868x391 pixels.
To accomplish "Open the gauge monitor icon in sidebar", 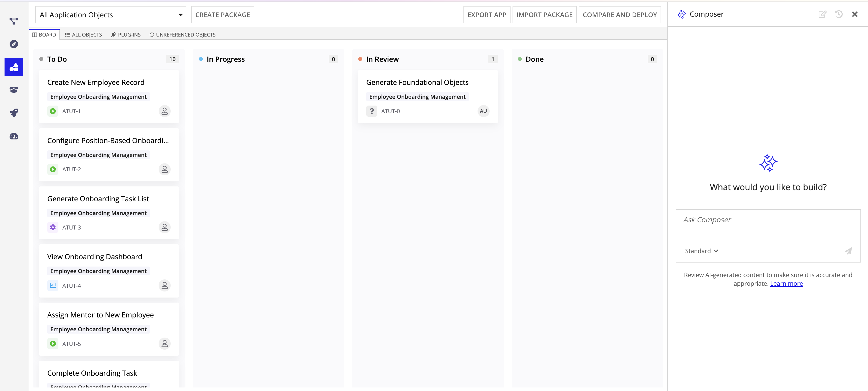I will click(14, 136).
